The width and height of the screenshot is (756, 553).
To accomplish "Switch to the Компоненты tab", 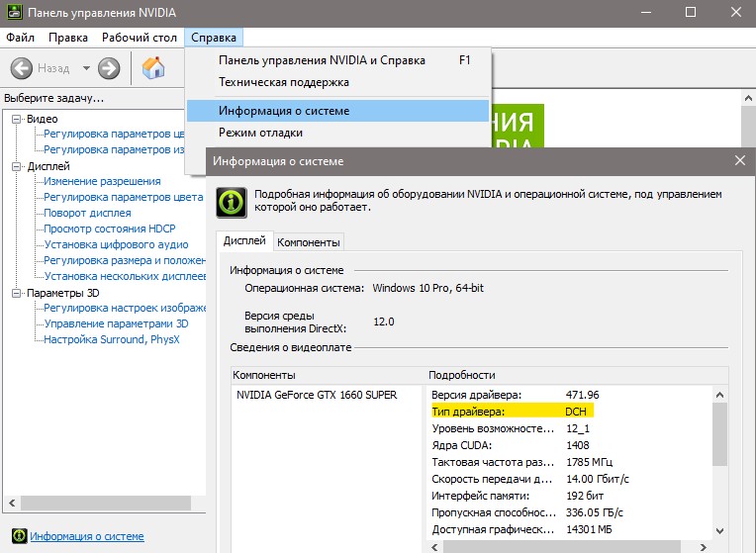I will [x=309, y=242].
